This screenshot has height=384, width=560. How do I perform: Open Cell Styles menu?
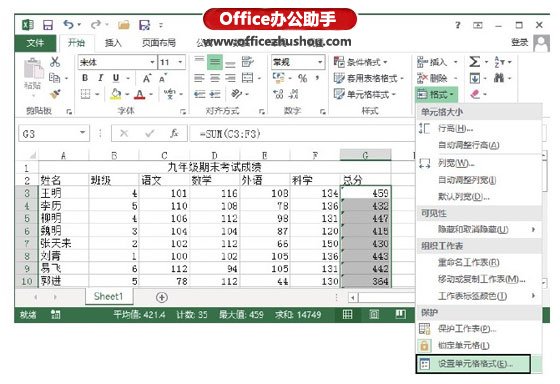coord(365,94)
